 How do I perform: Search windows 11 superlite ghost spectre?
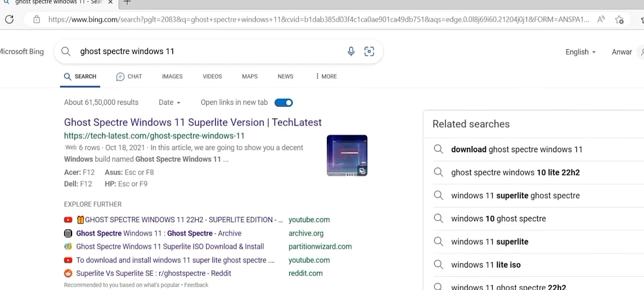[x=516, y=195]
